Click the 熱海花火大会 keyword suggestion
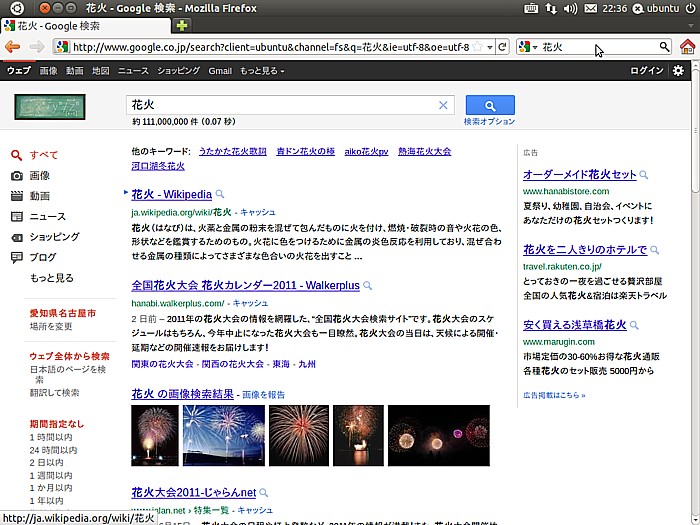This screenshot has width=700, height=525. pos(425,151)
